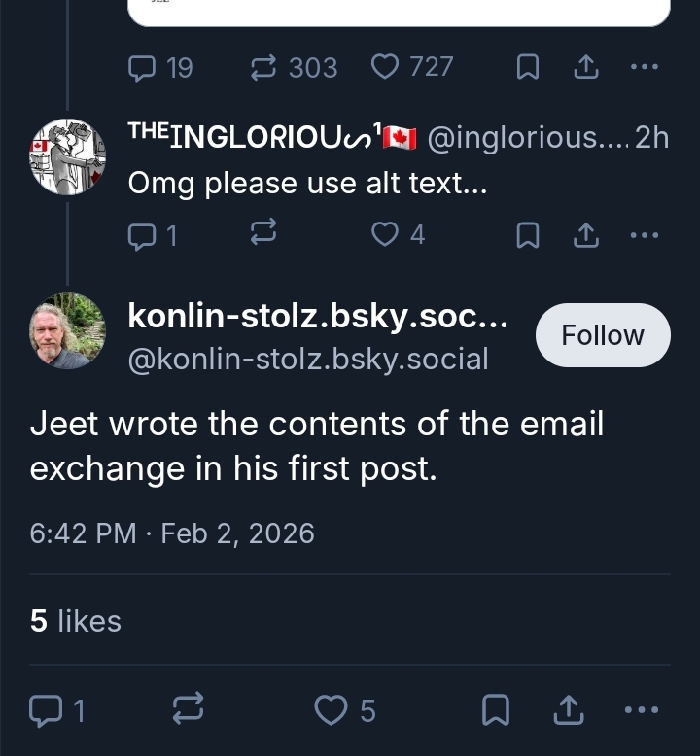700x756 pixels.
Task: Open the @konlin-stolz.bsky.social handle link
Action: (x=308, y=360)
